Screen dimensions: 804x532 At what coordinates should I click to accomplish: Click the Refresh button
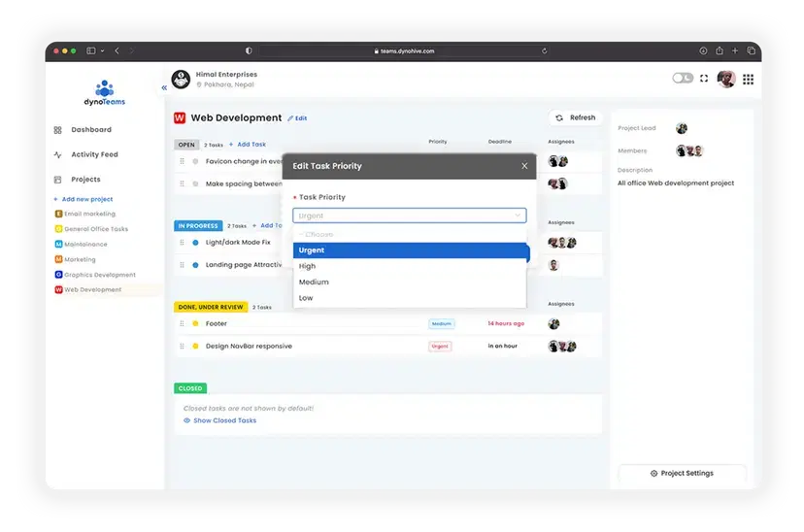pos(575,117)
